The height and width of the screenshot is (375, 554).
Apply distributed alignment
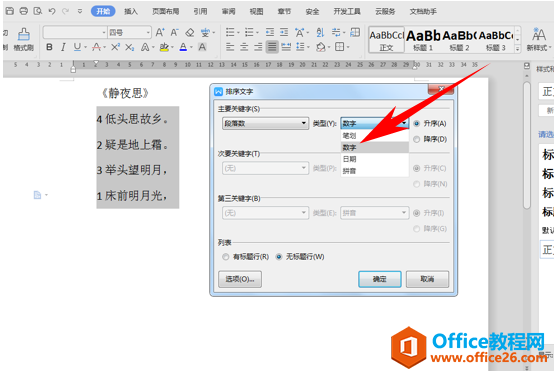(286, 47)
